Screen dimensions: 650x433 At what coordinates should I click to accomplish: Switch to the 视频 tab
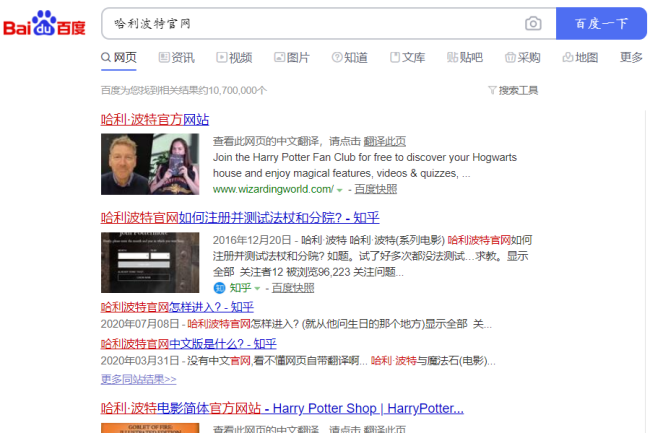click(233, 58)
